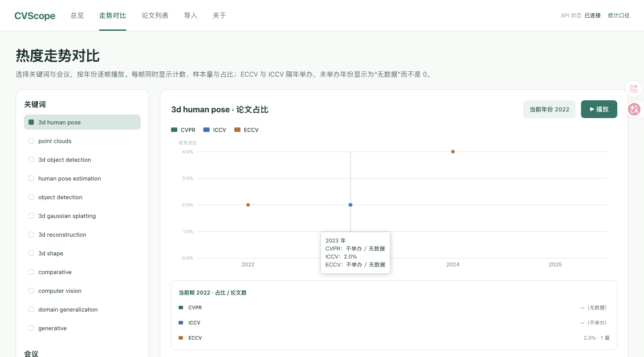644x357 pixels.
Task: Switch to the 走势对比 tab
Action: [x=113, y=16]
